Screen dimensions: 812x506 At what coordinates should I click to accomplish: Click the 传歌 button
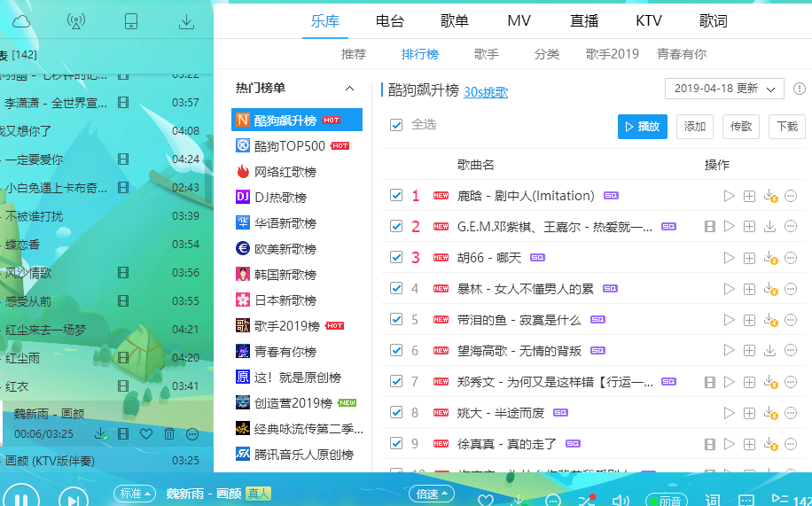coord(741,127)
